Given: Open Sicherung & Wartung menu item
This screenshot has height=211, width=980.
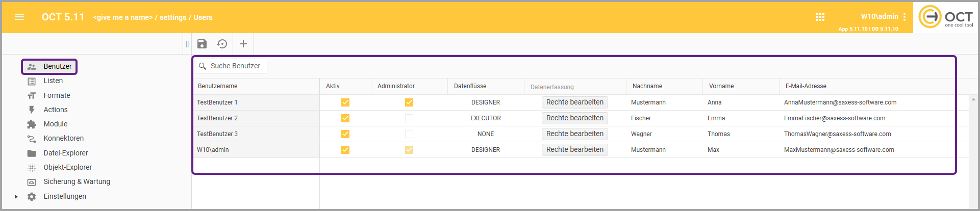Looking at the screenshot, I should pyautogui.click(x=77, y=182).
